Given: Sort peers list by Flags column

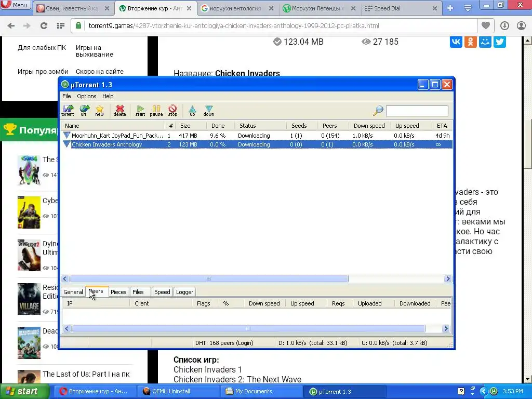Looking at the screenshot, I should (204, 303).
